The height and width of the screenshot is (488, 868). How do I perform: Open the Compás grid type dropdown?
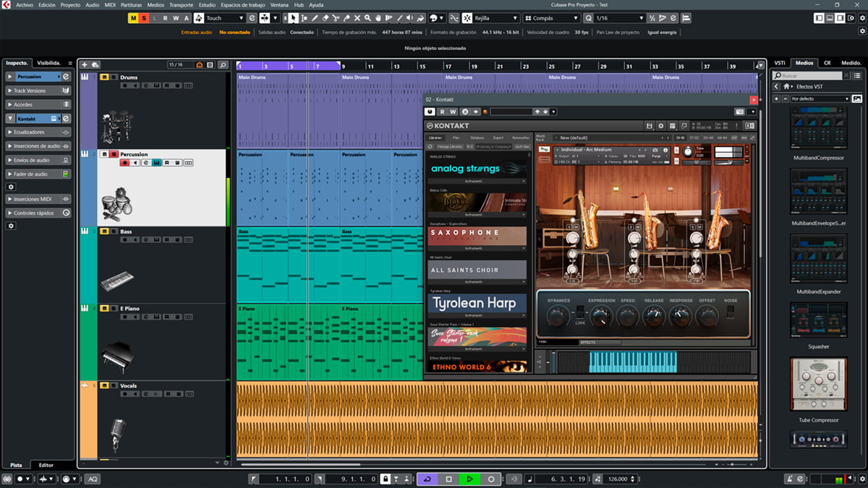pos(552,18)
